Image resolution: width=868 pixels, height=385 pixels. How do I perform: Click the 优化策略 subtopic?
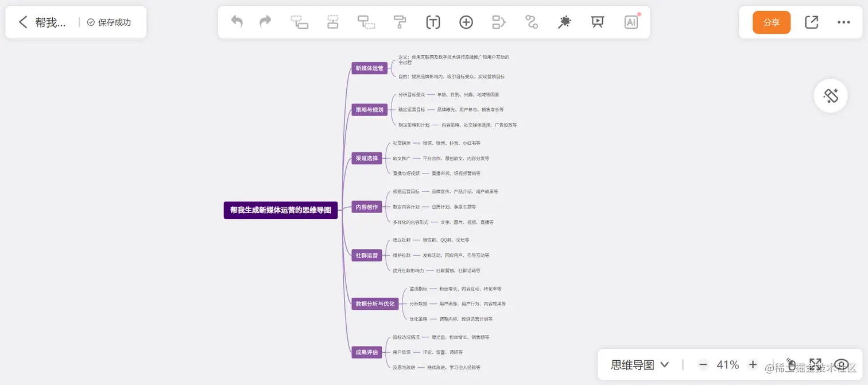(418, 318)
